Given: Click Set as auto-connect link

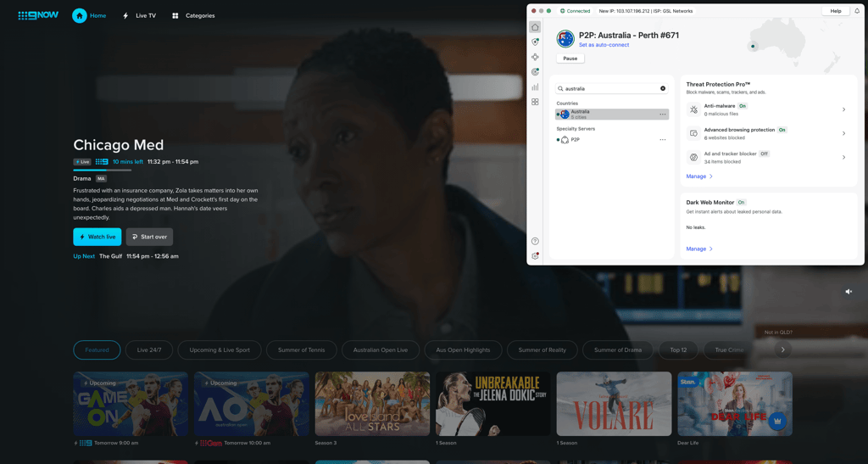Looking at the screenshot, I should (x=604, y=45).
